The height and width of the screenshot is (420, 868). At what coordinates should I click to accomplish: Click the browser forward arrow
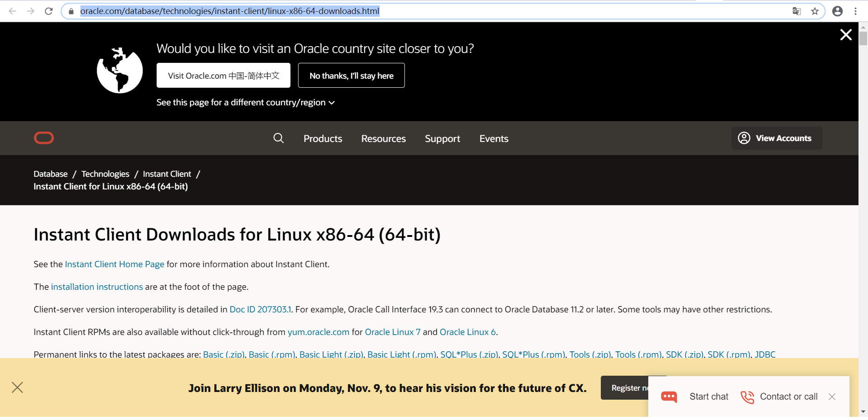30,11
